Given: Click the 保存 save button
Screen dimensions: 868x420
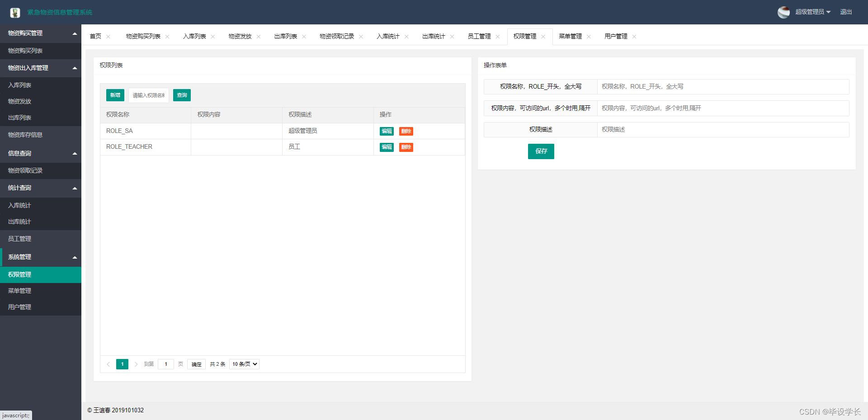Looking at the screenshot, I should point(541,151).
